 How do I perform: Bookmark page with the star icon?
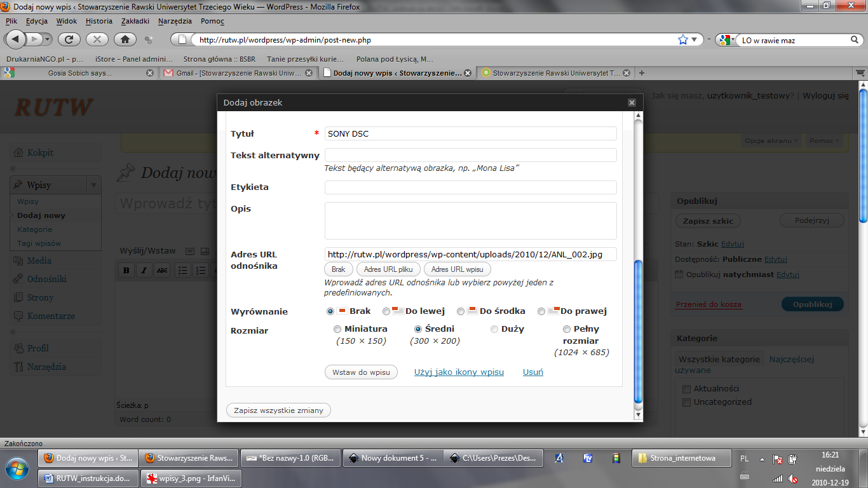point(683,39)
